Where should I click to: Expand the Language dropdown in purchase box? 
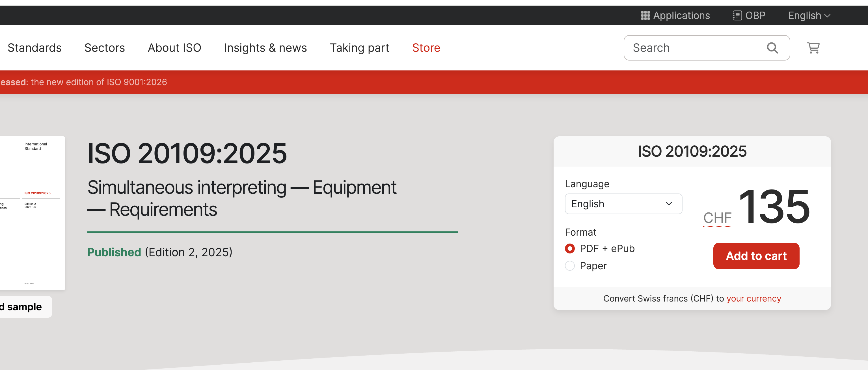click(623, 204)
